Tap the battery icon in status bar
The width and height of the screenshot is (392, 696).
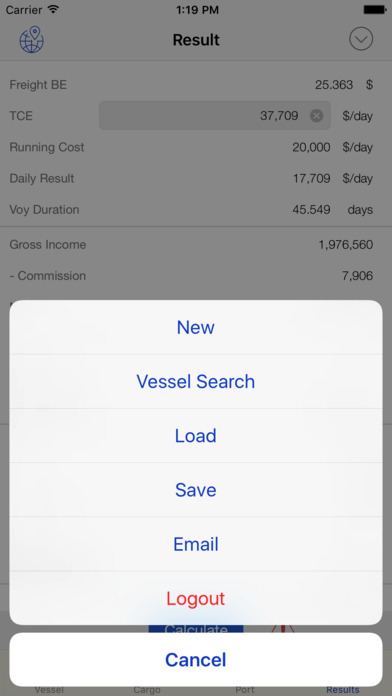click(x=374, y=9)
